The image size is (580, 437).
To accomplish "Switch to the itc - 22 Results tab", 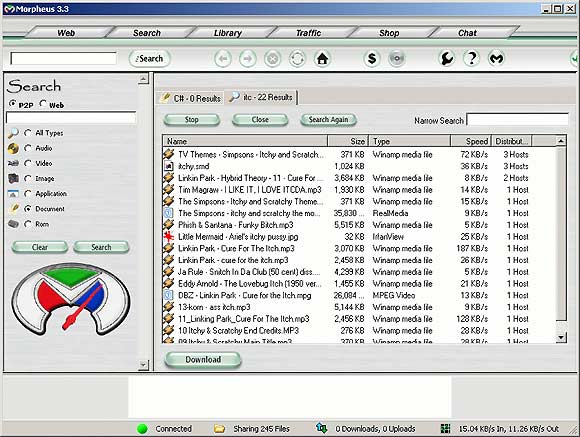I will pyautogui.click(x=261, y=97).
